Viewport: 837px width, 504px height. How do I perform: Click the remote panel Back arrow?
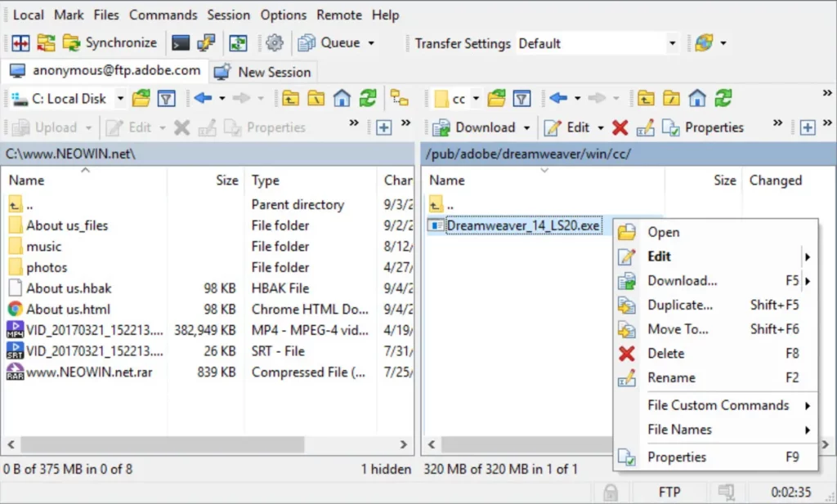(x=558, y=98)
